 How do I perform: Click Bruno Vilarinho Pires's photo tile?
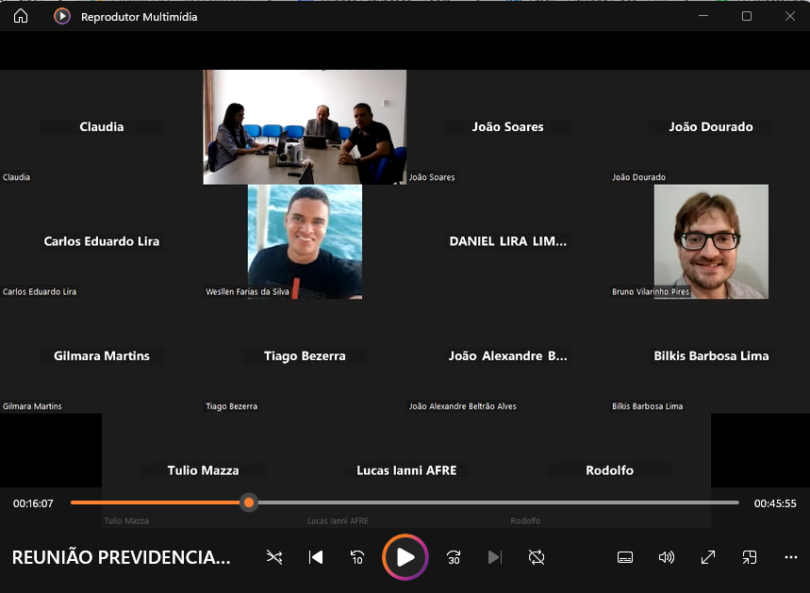[711, 242]
